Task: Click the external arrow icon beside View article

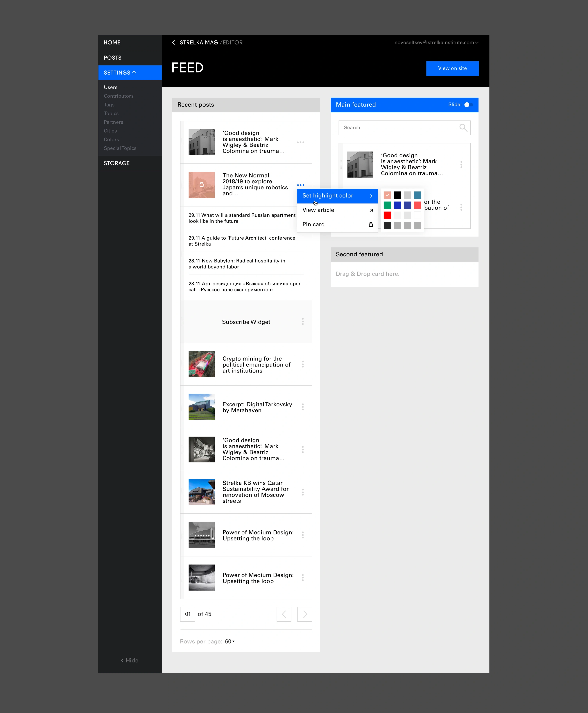Action: 371,210
